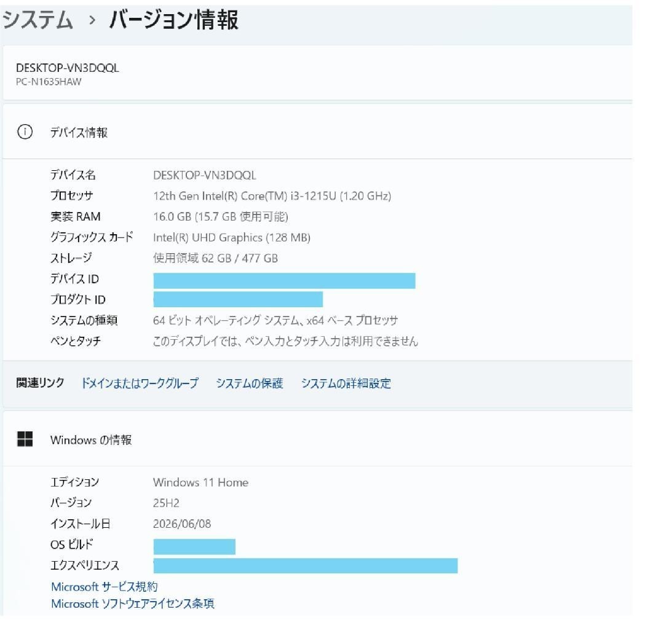
Task: Click the システムの種類 label
Action: tap(84, 320)
